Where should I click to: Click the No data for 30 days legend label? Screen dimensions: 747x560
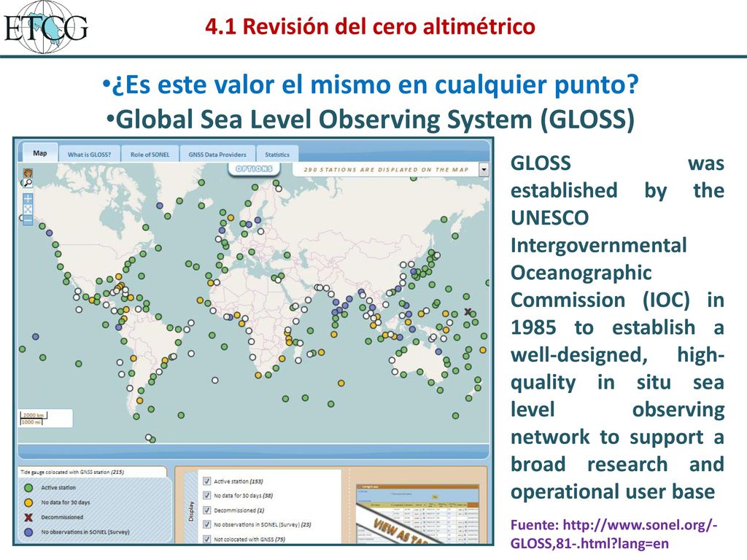click(x=65, y=502)
